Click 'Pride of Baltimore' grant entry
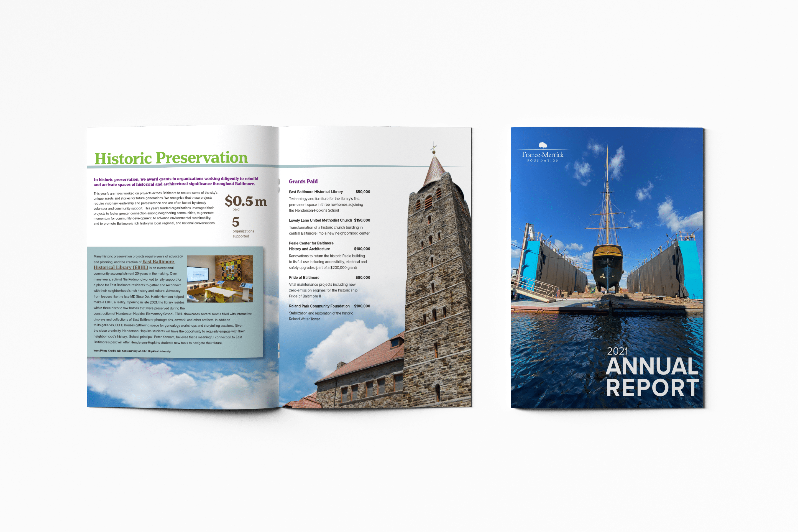The width and height of the screenshot is (798, 532). click(304, 278)
